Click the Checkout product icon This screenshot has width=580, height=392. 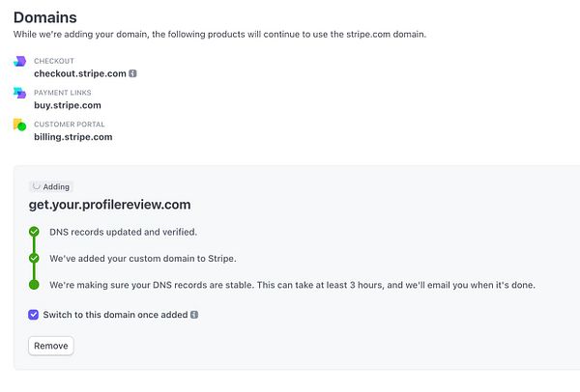(x=19, y=61)
